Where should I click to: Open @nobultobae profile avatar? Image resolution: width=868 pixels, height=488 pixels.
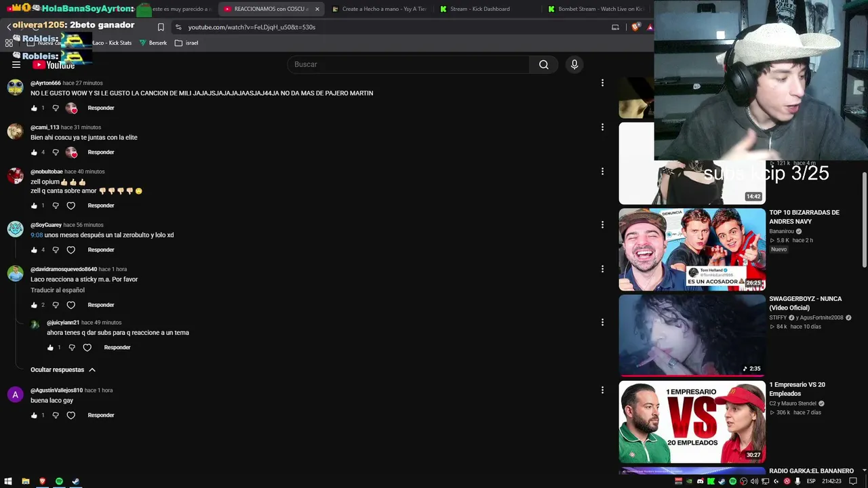tap(15, 176)
